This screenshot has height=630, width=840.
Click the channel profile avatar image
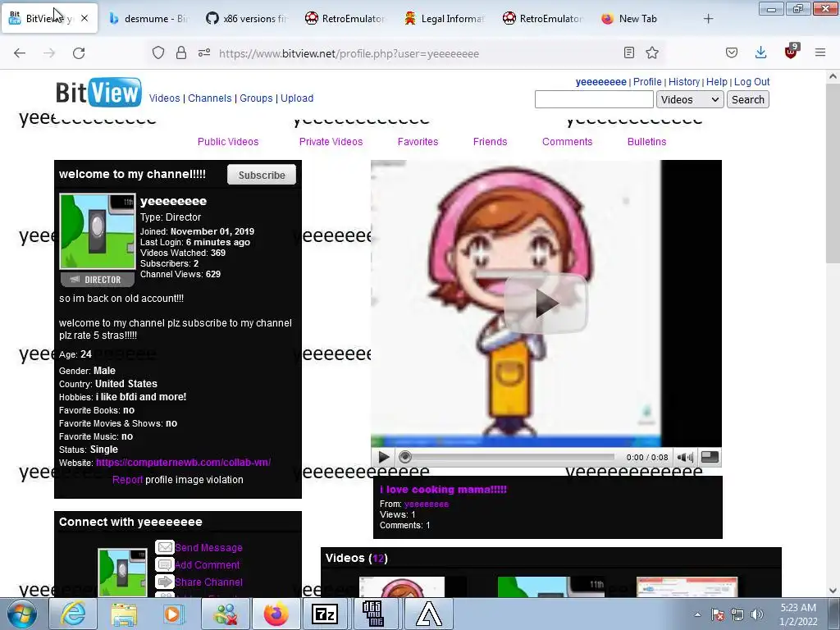(x=98, y=231)
